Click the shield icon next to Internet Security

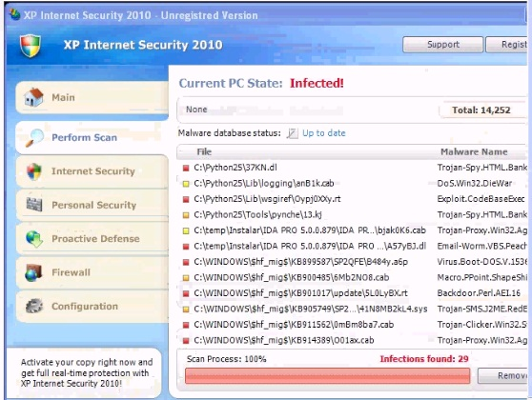coord(34,171)
